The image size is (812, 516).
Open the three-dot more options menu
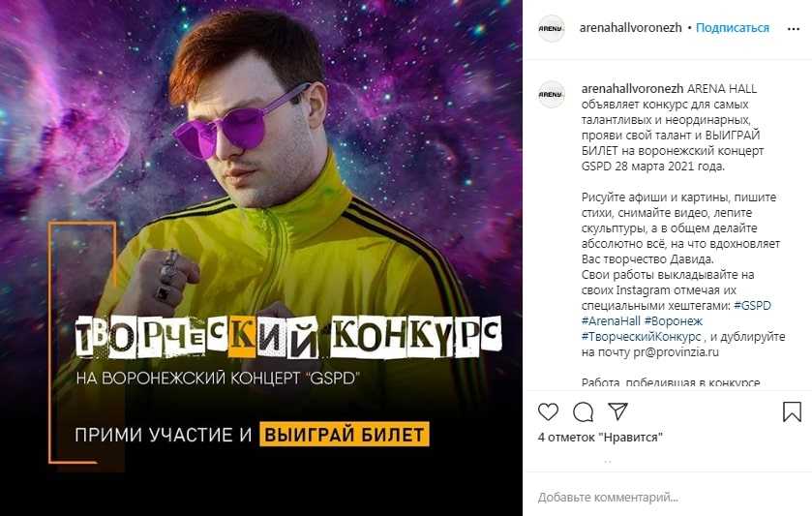click(794, 29)
